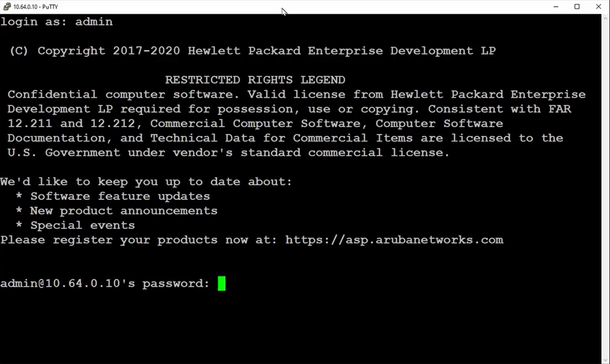The height and width of the screenshot is (364, 610).
Task: Click the Hewlett Packard copyright line
Action: tap(252, 51)
